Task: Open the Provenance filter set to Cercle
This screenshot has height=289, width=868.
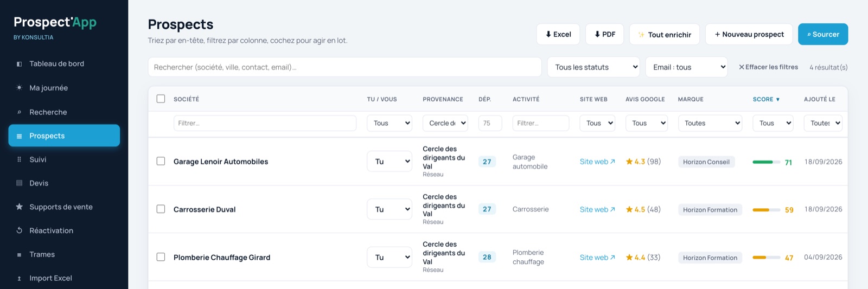Action: [445, 123]
